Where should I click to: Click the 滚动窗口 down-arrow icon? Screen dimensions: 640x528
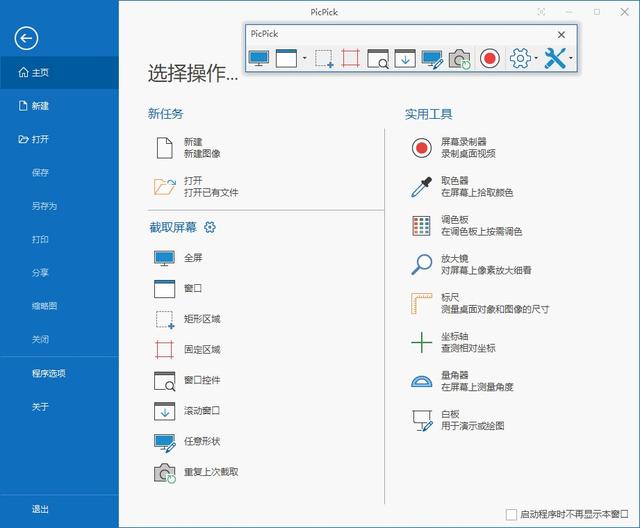[164, 411]
